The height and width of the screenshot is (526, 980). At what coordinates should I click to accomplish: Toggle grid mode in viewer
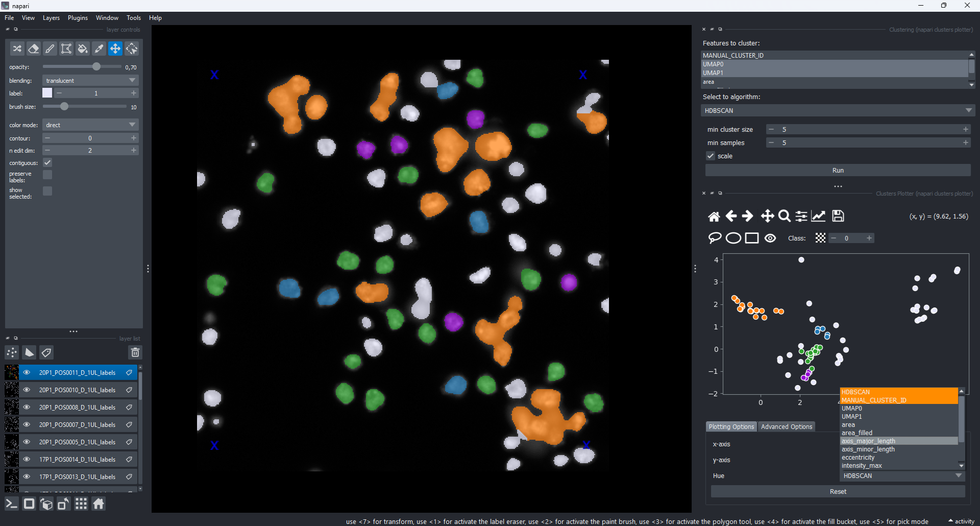pyautogui.click(x=81, y=504)
